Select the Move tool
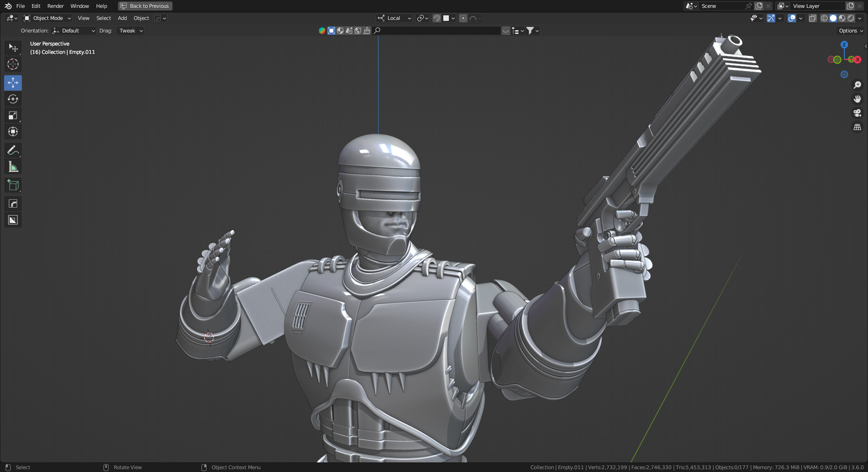The width and height of the screenshot is (868, 472). [13, 83]
